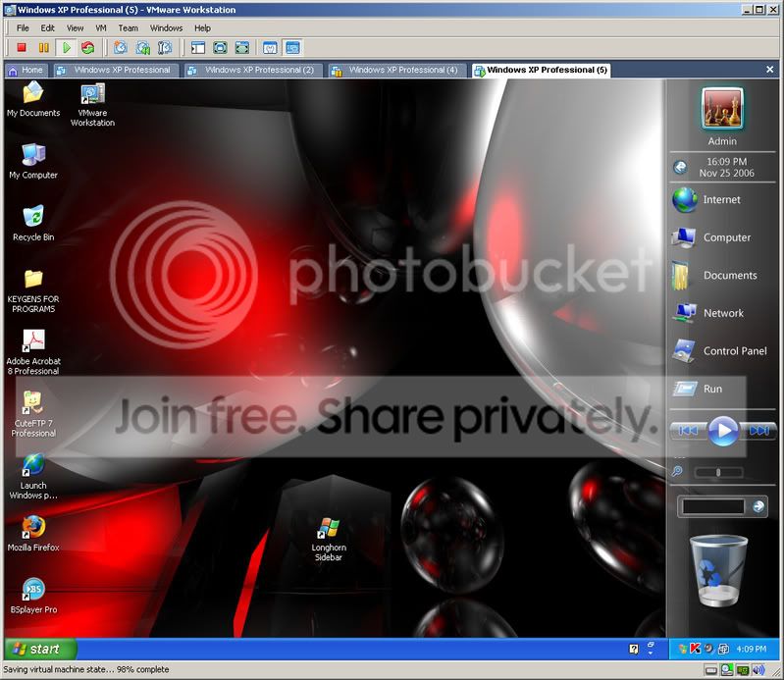This screenshot has width=784, height=680.
Task: Open the Longhorn Sidebar desktop shortcut
Action: point(329,540)
